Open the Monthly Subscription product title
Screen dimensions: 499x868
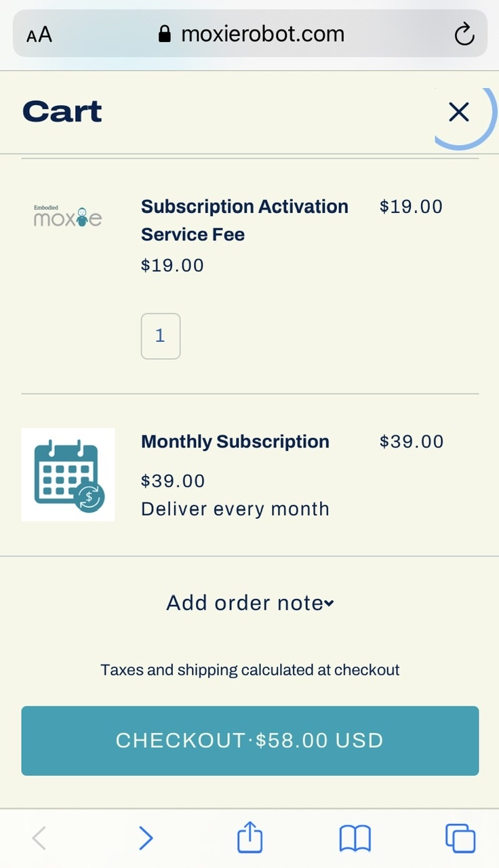tap(235, 441)
